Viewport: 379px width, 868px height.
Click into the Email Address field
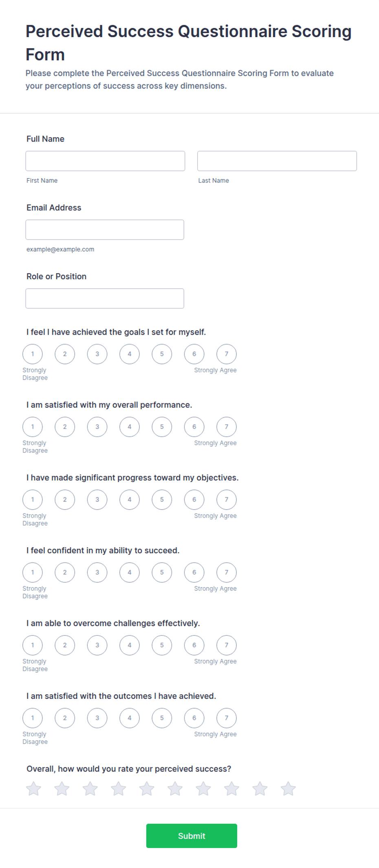(105, 230)
